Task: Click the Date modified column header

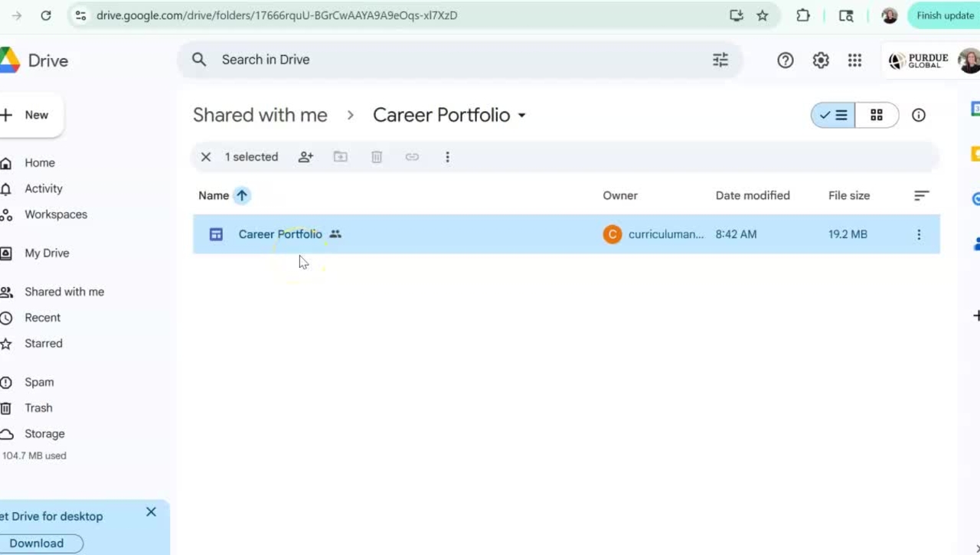Action: point(753,195)
